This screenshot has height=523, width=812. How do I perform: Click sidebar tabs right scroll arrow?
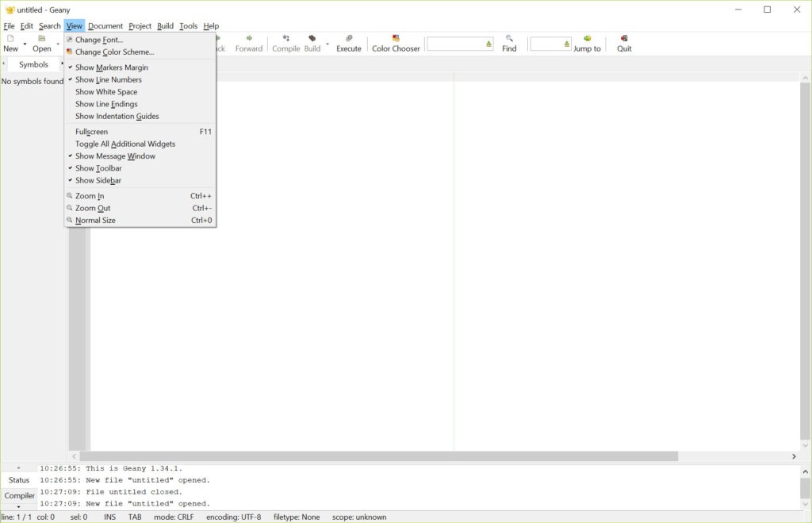[x=62, y=63]
